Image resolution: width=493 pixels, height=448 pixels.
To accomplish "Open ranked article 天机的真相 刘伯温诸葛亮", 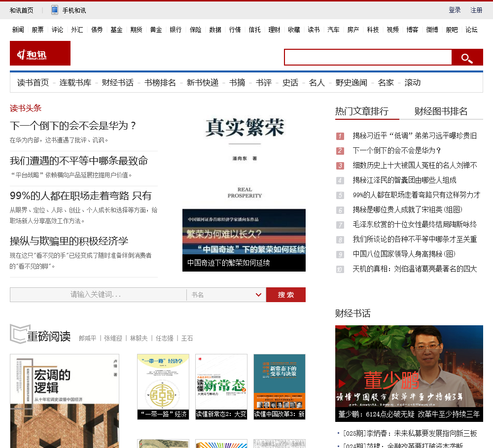I will 415,269.
